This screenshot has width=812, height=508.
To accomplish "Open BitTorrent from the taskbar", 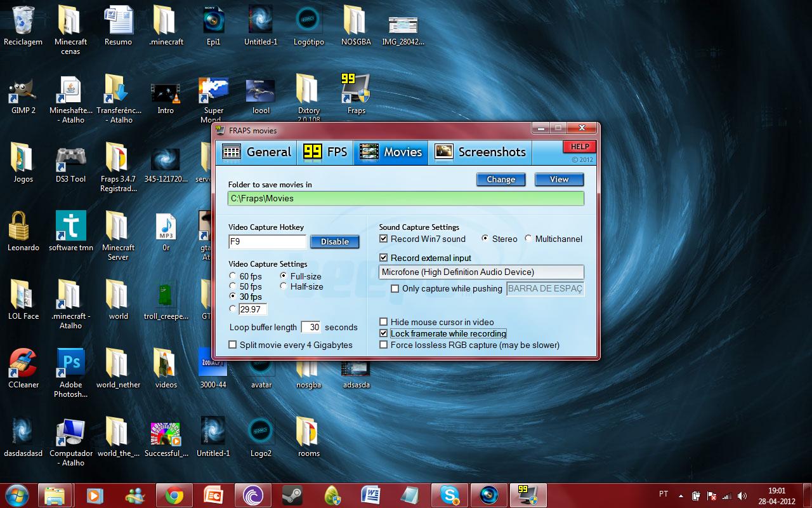I will pyautogui.click(x=252, y=494).
